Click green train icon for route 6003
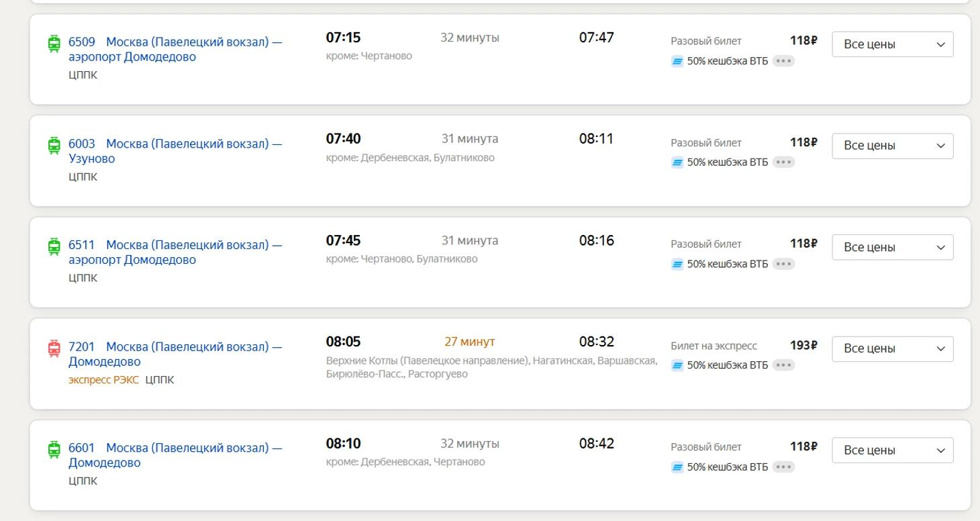980x521 pixels. point(54,145)
